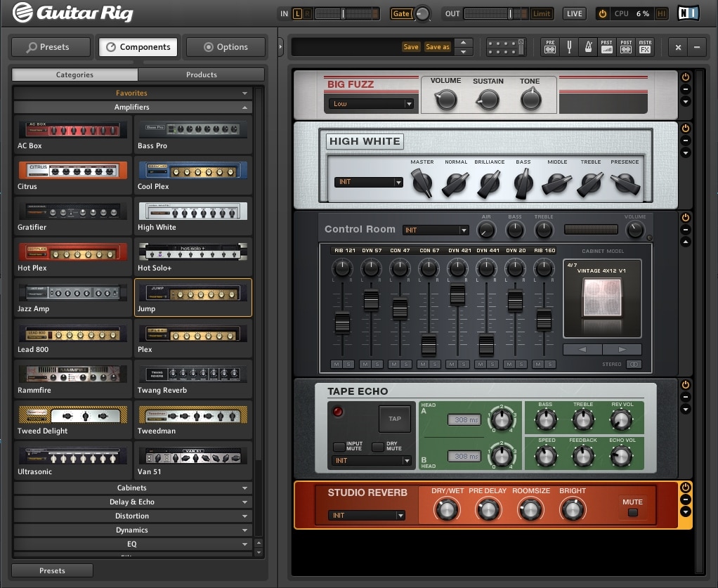Click the Guitar Rig logo
The image size is (718, 588).
click(73, 13)
